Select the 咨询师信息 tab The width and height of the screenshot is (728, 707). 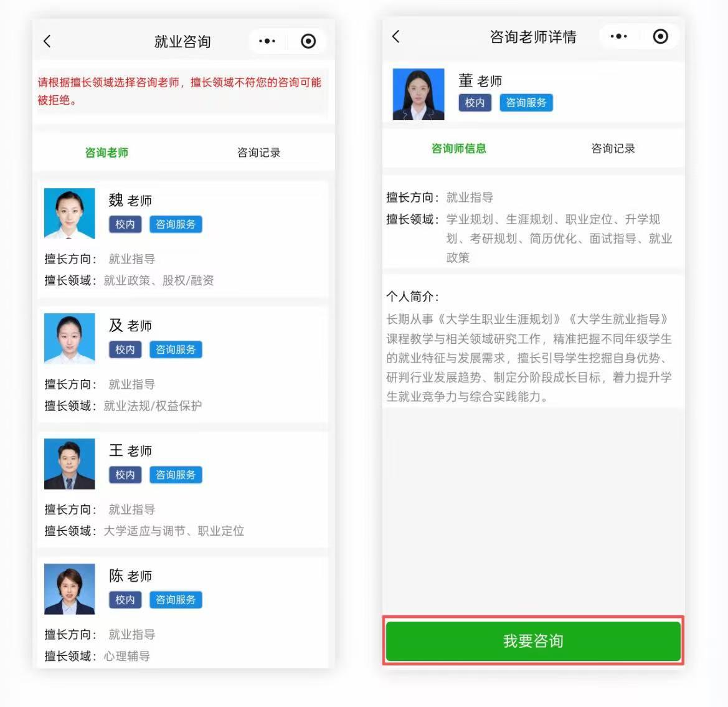coord(458,148)
